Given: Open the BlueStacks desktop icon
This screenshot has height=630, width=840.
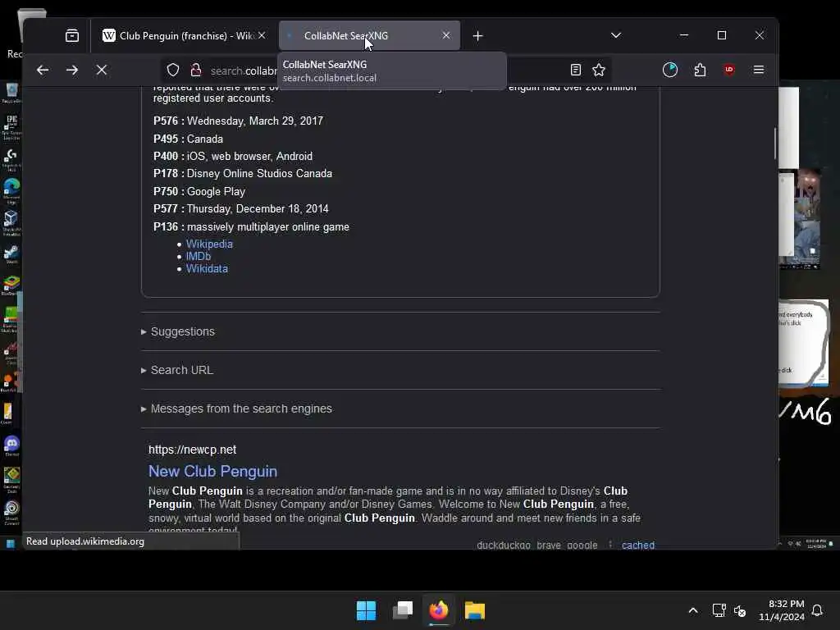Looking at the screenshot, I should (x=11, y=285).
